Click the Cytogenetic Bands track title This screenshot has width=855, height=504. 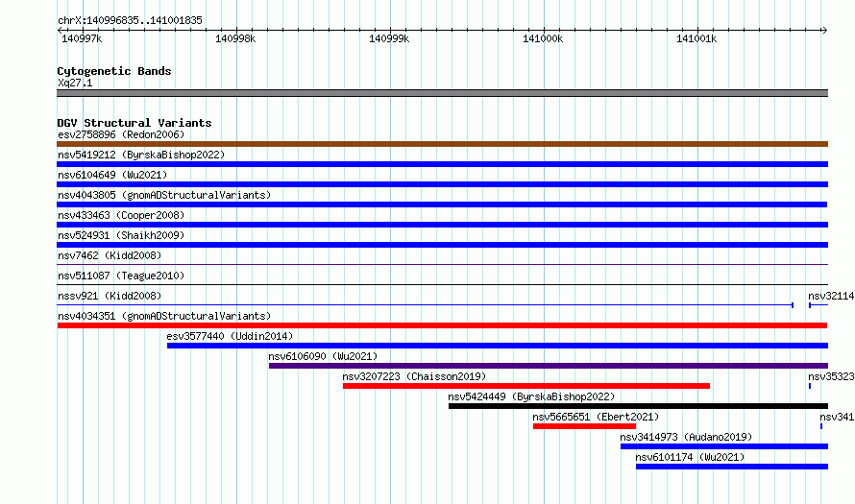coord(114,71)
